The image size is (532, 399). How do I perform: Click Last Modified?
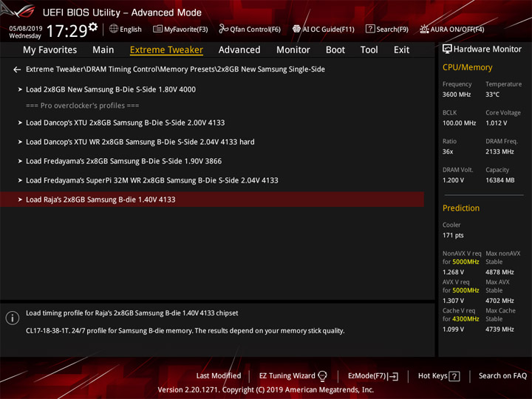[x=219, y=376]
